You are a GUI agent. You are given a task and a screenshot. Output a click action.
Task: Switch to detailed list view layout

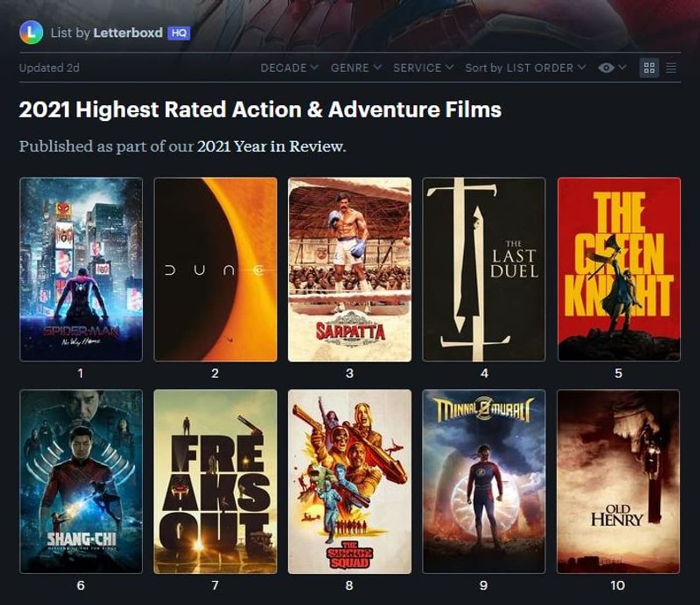point(672,68)
